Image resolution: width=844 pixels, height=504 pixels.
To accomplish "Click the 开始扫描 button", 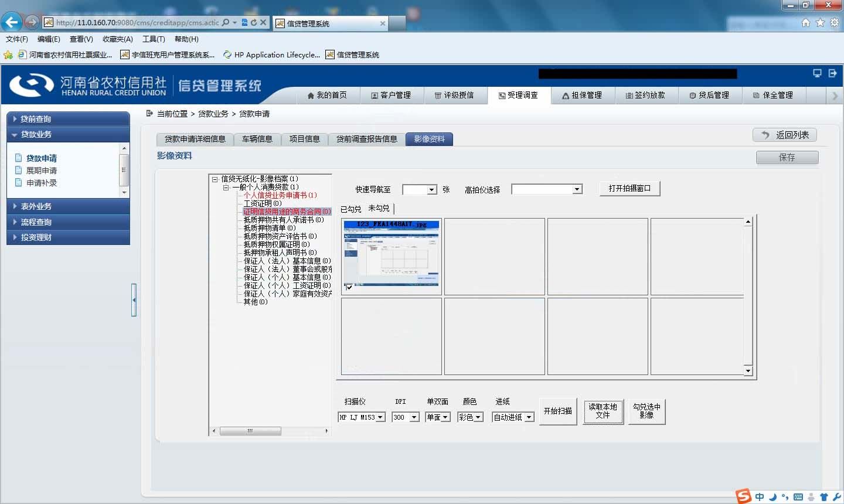I will pos(558,411).
